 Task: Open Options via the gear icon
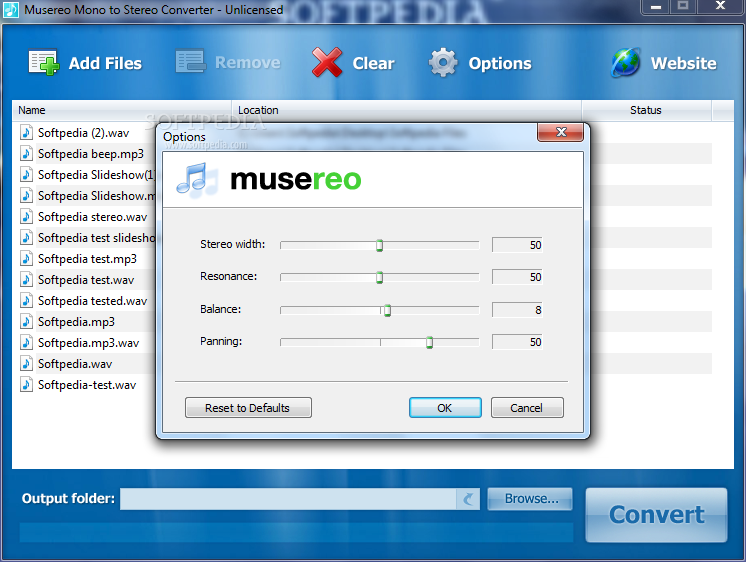pos(443,62)
